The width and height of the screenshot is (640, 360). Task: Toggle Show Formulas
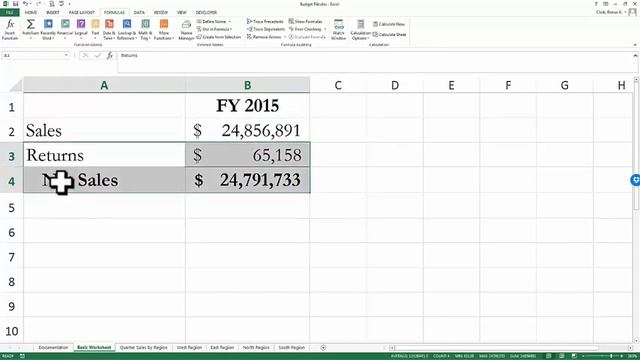[305, 21]
